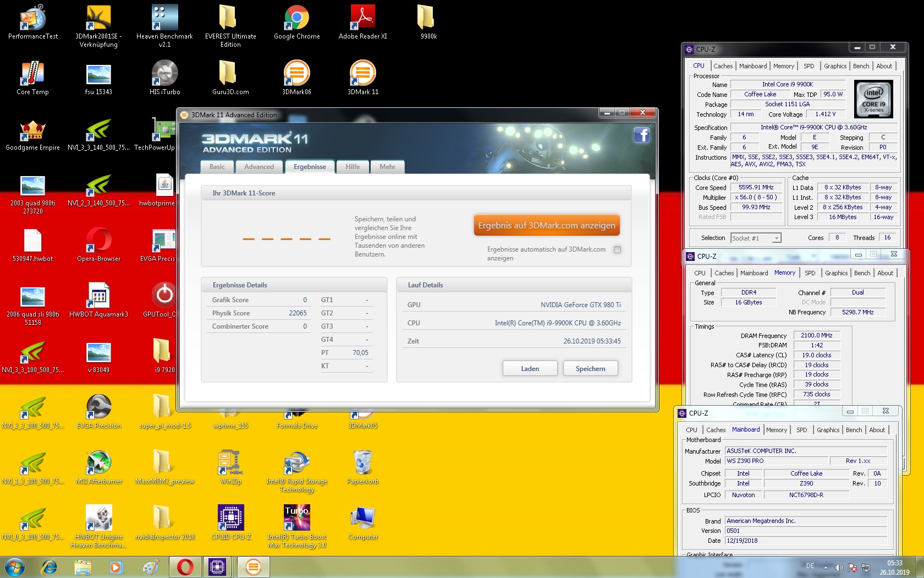Launch 3DMark06 desktop shortcut
924x578 pixels.
[297, 78]
